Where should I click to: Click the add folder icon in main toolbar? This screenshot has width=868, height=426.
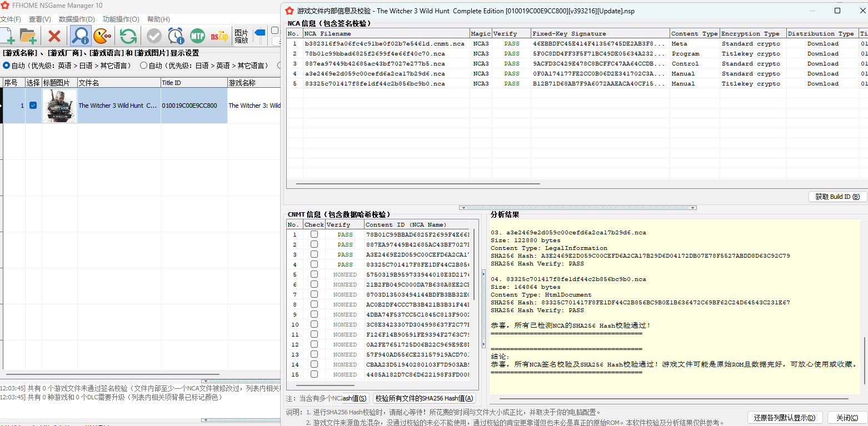pyautogui.click(x=28, y=36)
